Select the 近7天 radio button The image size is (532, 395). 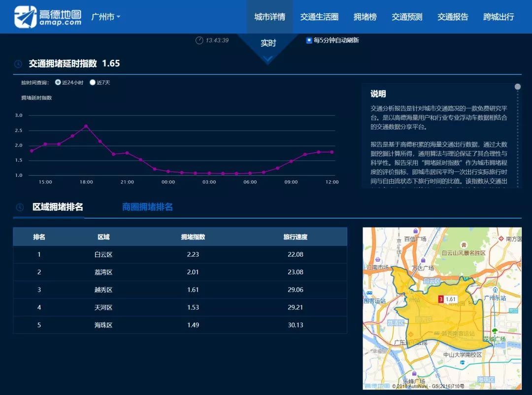point(93,82)
